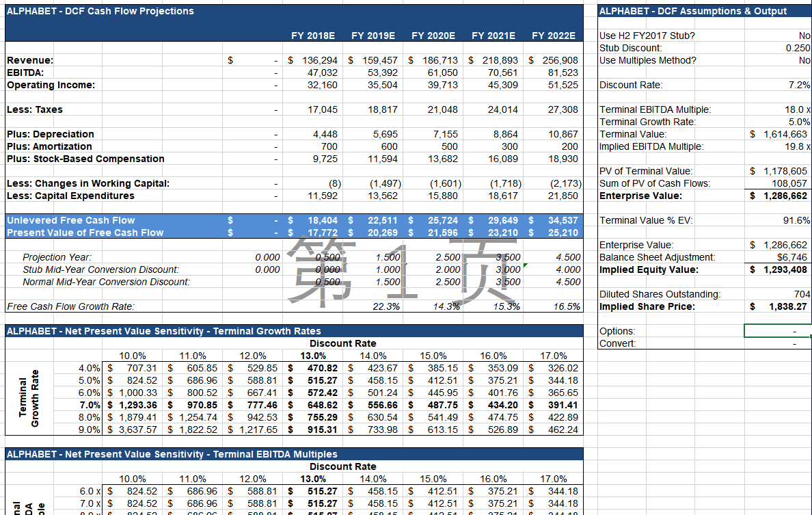
Task: Select FY 2018E revenue value 136,294
Action: pos(319,60)
